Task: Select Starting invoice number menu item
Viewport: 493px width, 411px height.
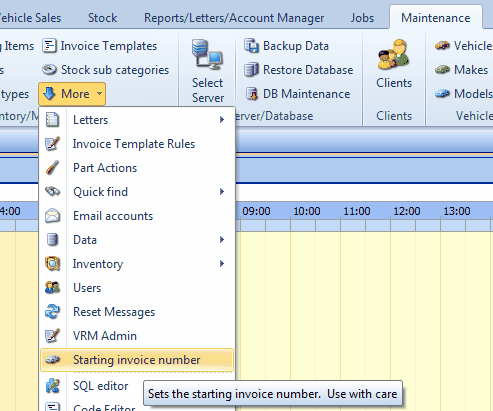Action: (137, 360)
